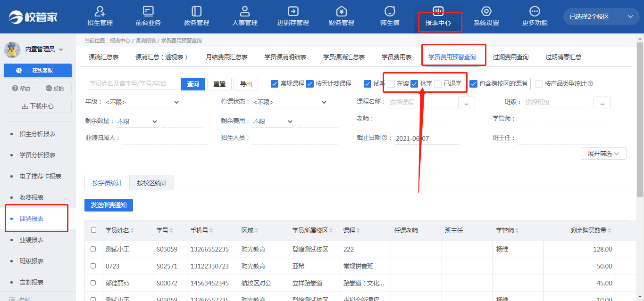Switch to 月结费用汇总表 tab
The height and width of the screenshot is (301, 644).
click(x=227, y=57)
